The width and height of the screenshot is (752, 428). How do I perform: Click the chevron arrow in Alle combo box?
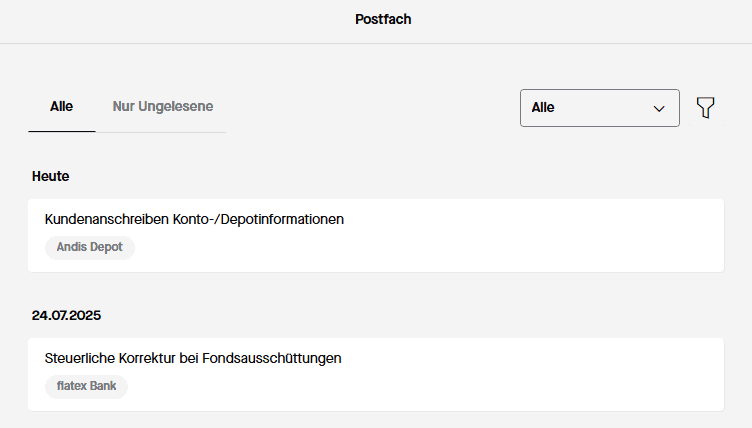click(x=659, y=108)
